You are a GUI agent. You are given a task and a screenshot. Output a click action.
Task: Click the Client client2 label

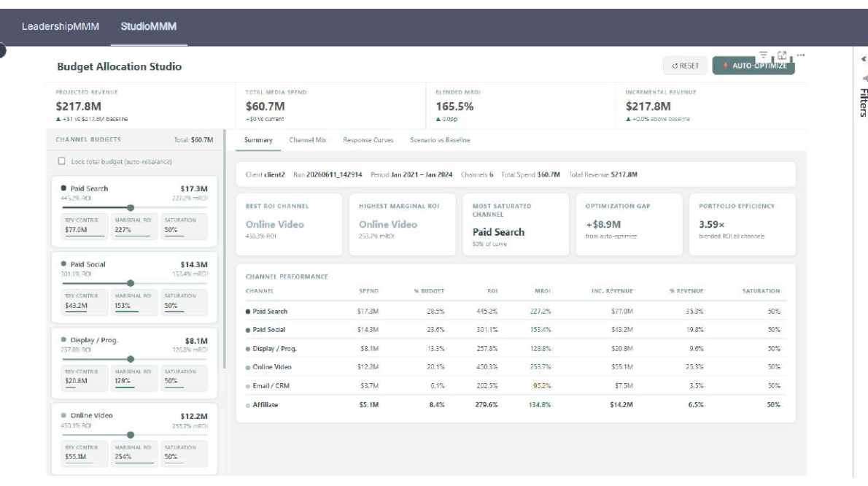click(266, 174)
